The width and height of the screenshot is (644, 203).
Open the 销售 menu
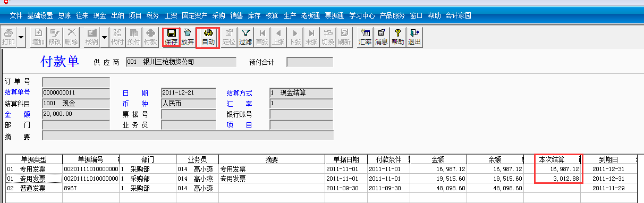[236, 16]
